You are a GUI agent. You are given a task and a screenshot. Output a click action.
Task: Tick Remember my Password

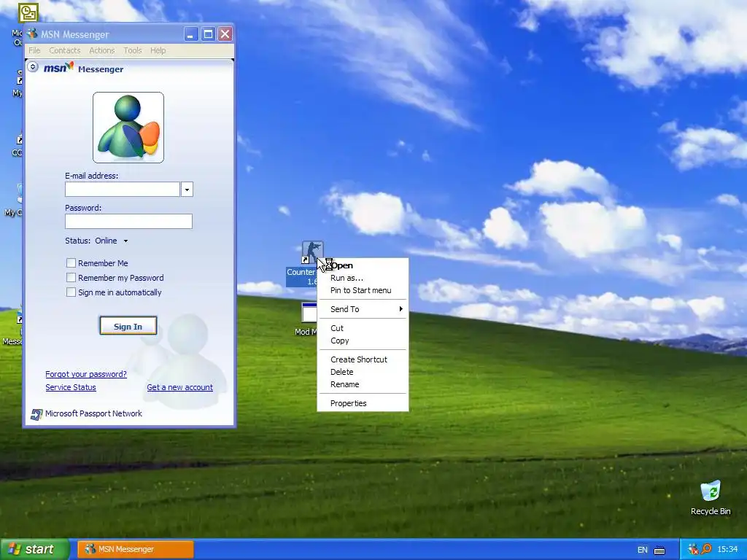tap(71, 278)
